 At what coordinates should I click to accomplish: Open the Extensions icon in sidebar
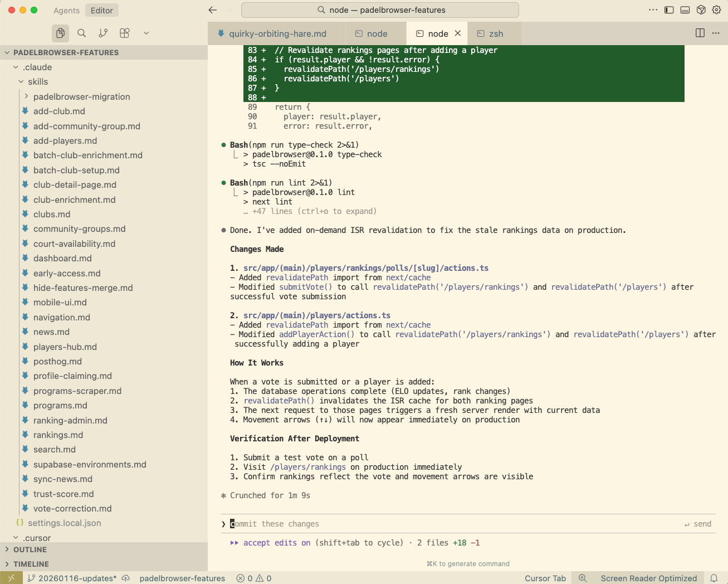tap(125, 33)
